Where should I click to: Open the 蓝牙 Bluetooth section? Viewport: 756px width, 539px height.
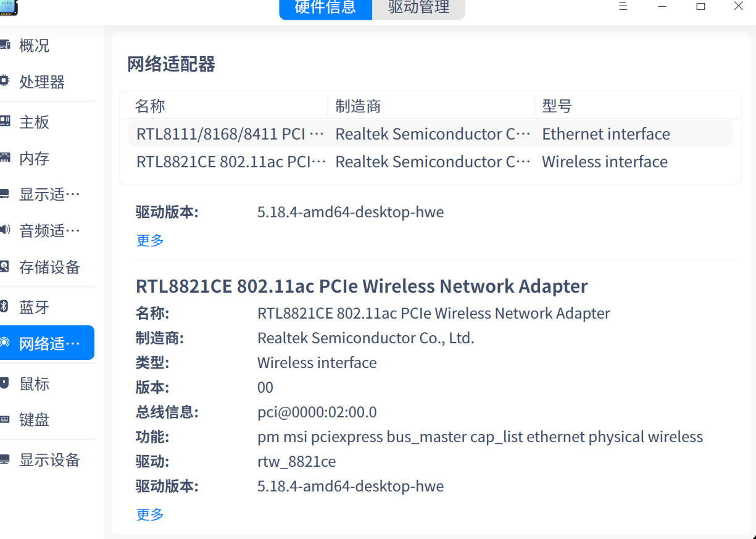pyautogui.click(x=34, y=307)
